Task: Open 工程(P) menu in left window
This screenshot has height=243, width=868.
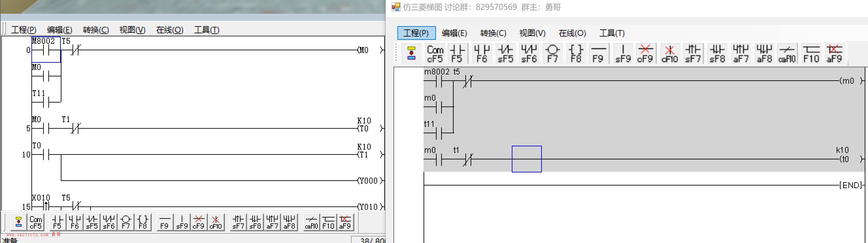Action: point(24,30)
